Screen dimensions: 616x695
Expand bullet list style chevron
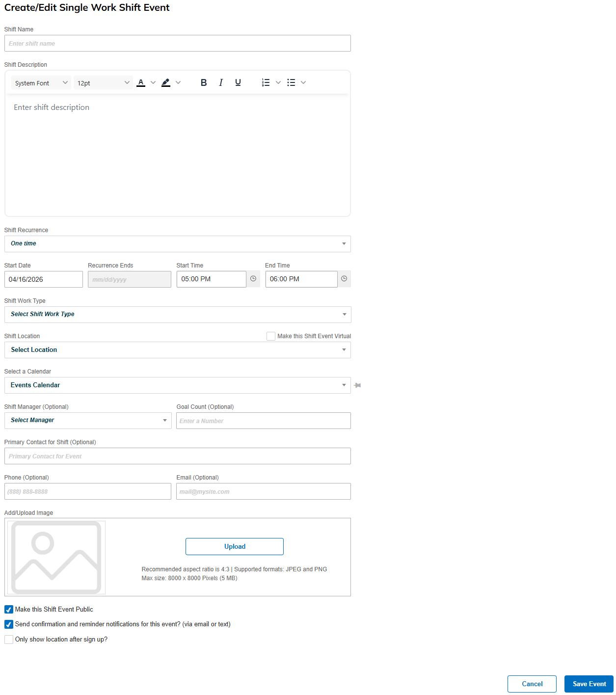[x=303, y=82]
